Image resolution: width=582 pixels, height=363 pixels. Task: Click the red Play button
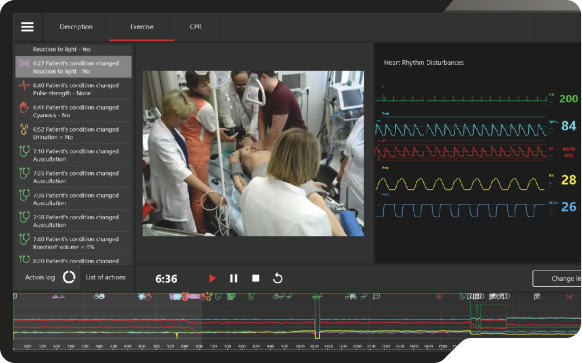click(x=212, y=278)
